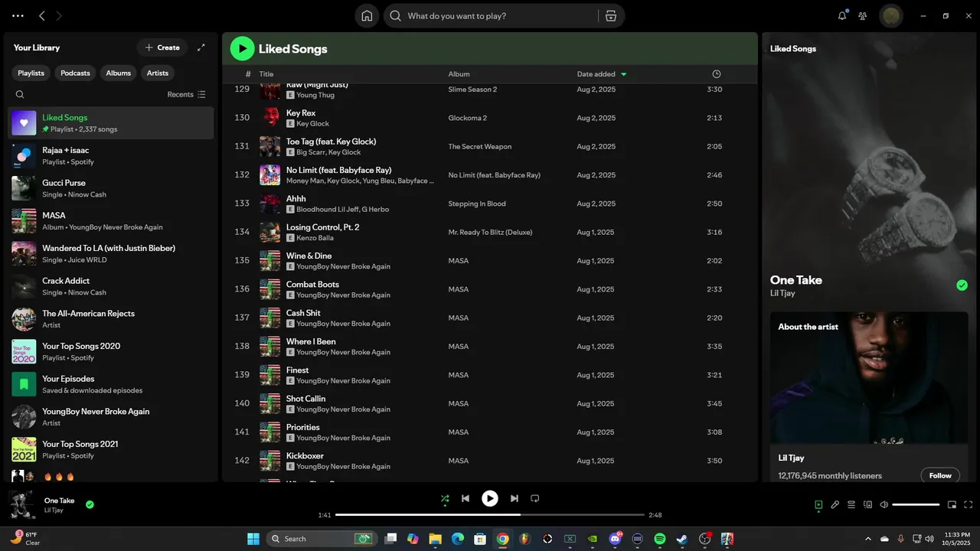Open Glockoma 2 album link

(468, 118)
